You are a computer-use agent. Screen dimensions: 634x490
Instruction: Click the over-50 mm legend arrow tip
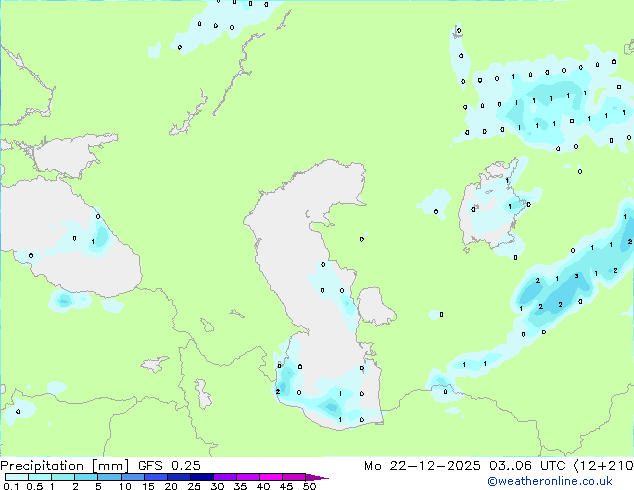[317, 477]
